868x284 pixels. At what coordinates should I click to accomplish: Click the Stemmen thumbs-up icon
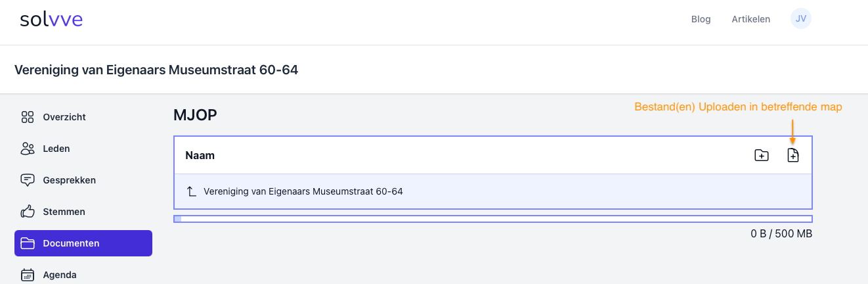28,212
